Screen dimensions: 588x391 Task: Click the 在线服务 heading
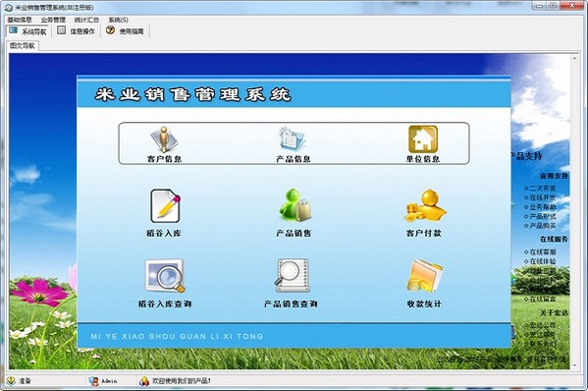coord(555,239)
